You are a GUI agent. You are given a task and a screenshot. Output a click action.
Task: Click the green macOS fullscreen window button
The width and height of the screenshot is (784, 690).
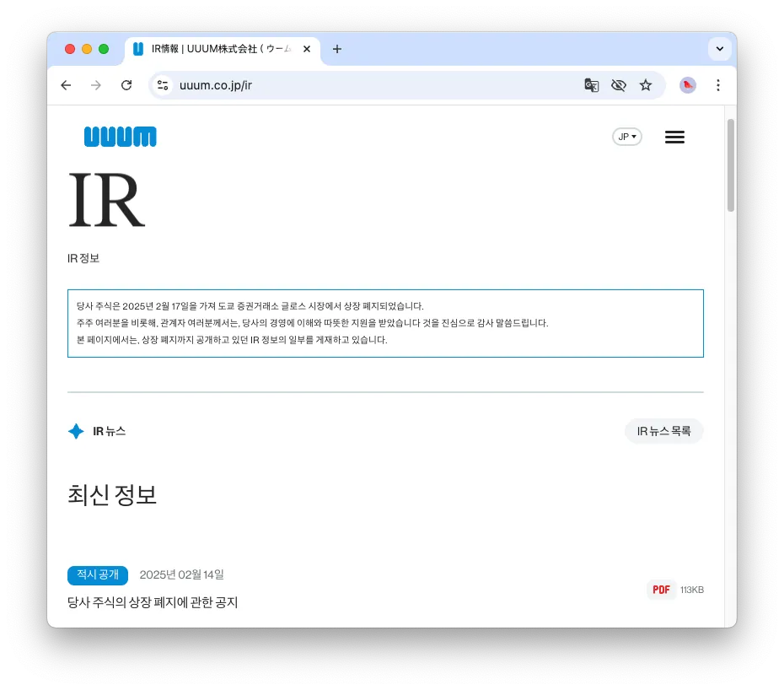(x=104, y=49)
